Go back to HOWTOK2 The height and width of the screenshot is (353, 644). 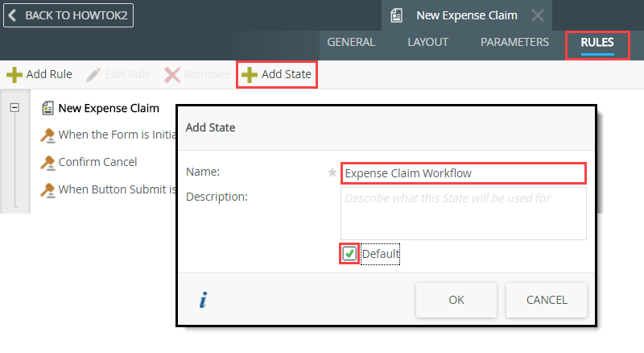click(x=69, y=15)
